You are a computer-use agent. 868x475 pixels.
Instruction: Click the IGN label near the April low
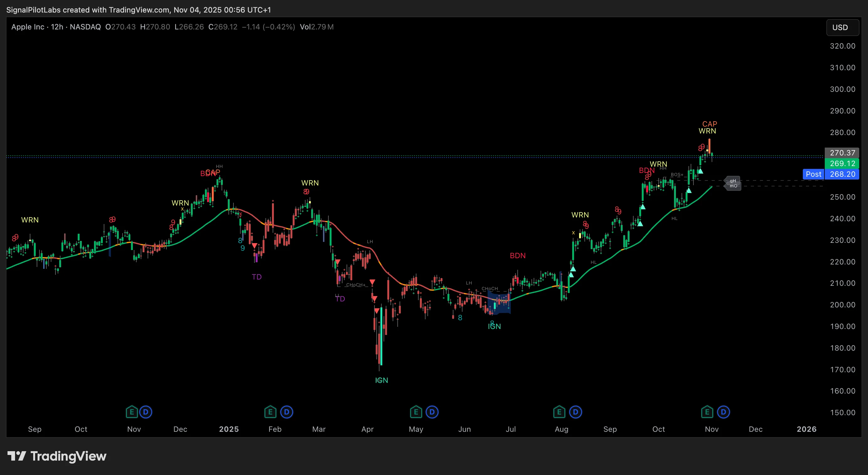pos(381,380)
